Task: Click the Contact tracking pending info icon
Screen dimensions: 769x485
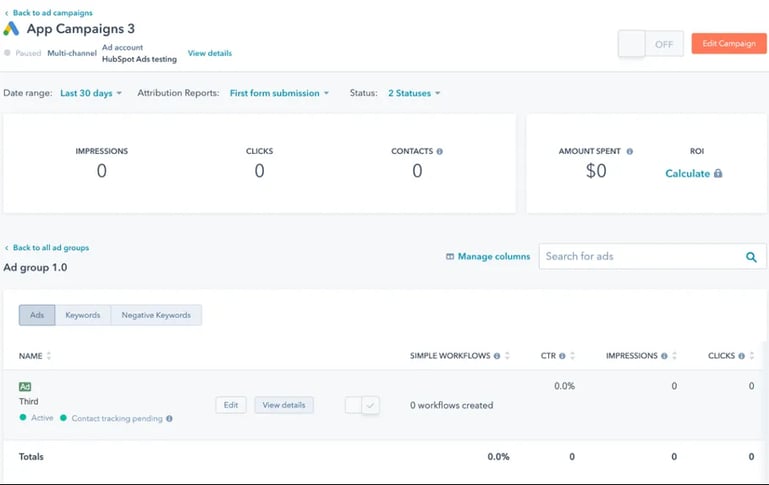Action: pyautogui.click(x=169, y=418)
